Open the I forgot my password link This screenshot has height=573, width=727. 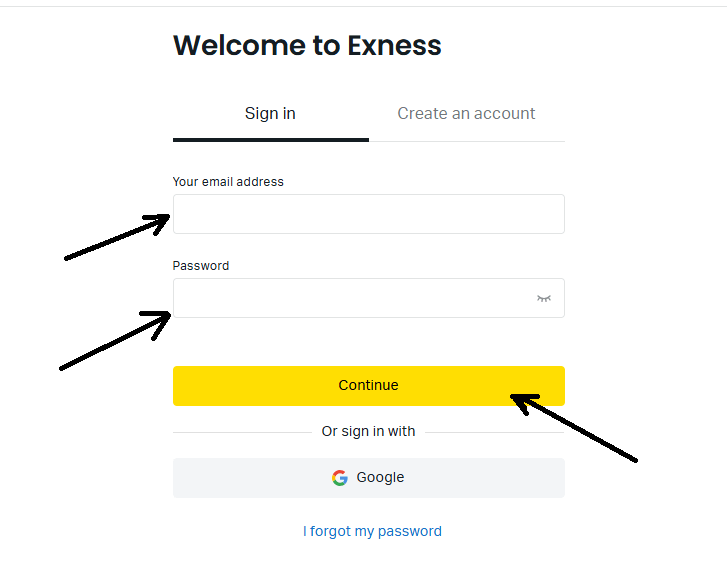click(x=372, y=531)
